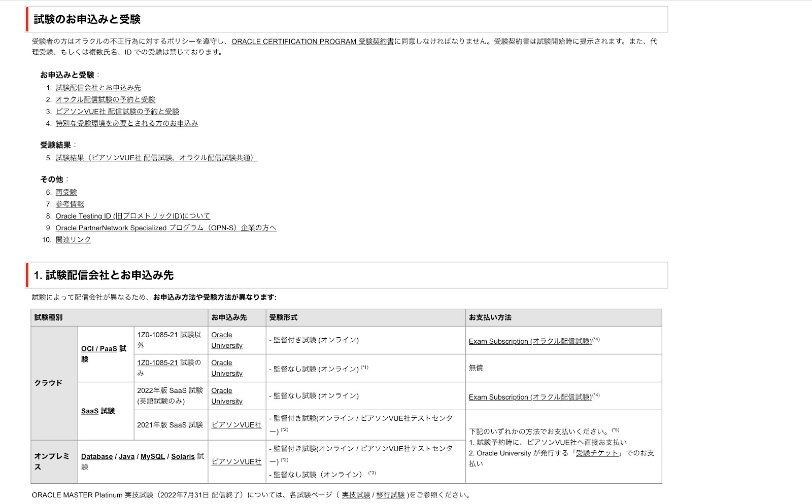
Task: Open Oracle University in 1Z0-1085-21 試験のみ row
Action: (227, 368)
